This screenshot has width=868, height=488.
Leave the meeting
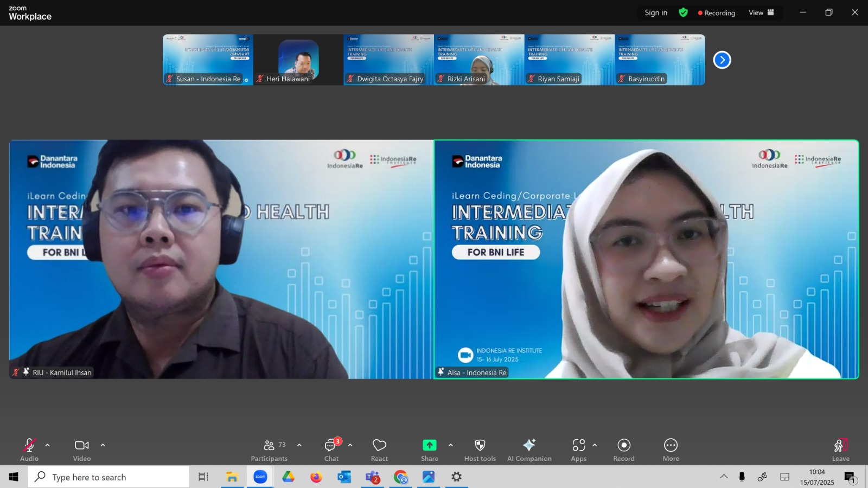pos(840,450)
